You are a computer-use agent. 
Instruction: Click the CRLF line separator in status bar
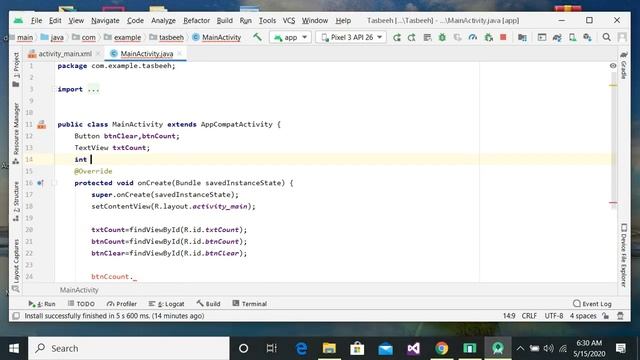(x=529, y=316)
